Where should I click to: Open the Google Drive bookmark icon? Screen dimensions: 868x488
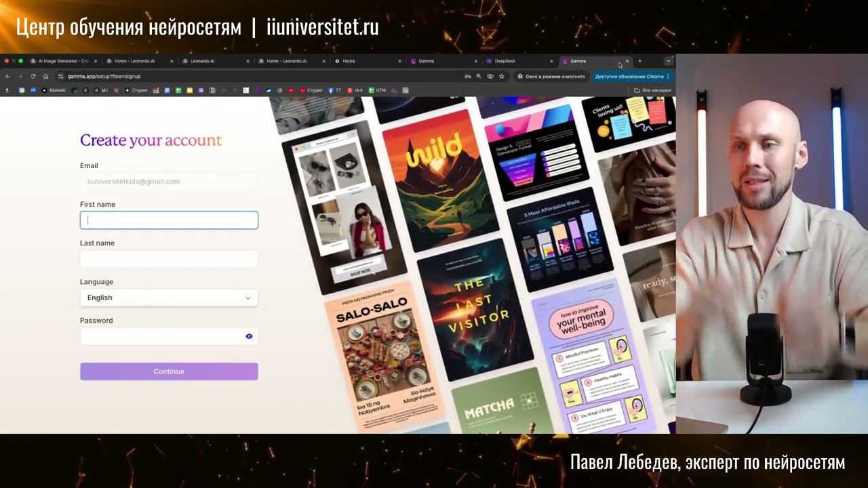click(279, 90)
